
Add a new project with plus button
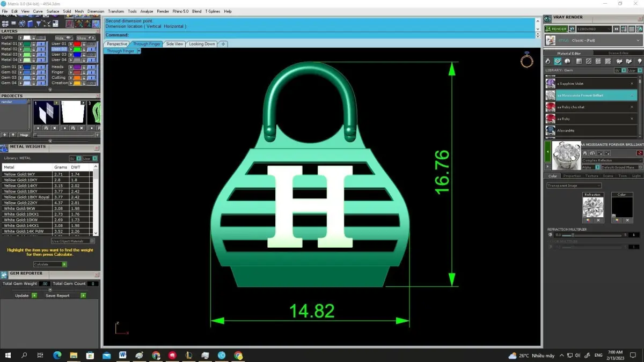point(5,135)
